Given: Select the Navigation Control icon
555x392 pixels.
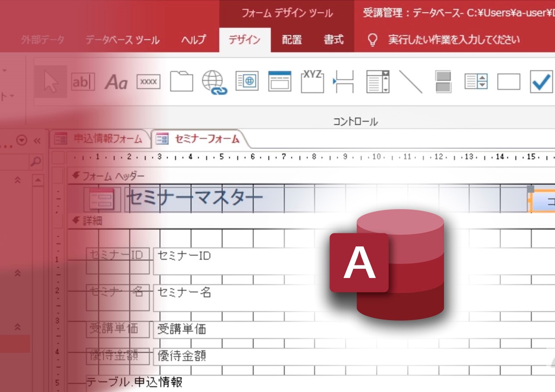Looking at the screenshot, I should [x=280, y=82].
